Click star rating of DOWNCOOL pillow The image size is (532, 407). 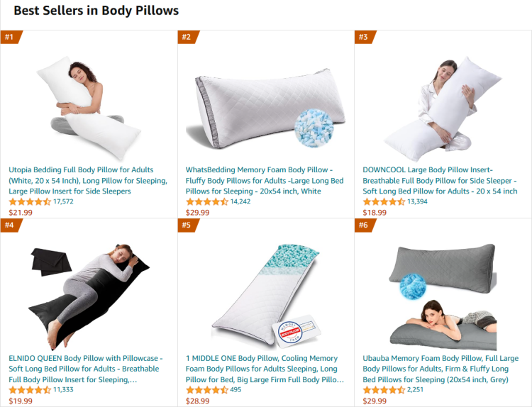(x=384, y=202)
